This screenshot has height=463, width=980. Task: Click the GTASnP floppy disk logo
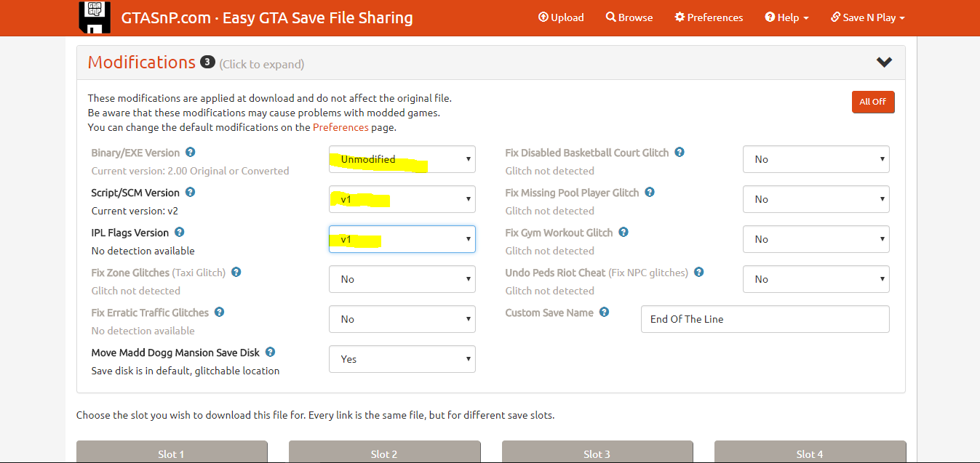[95, 17]
